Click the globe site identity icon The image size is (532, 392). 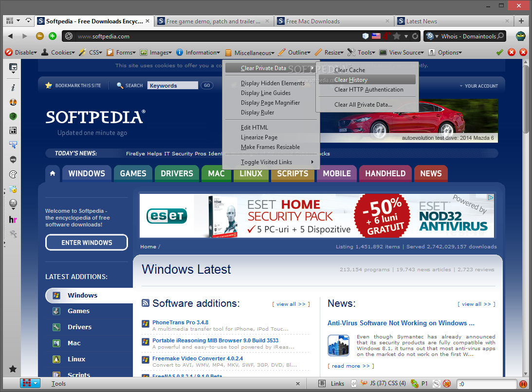click(x=69, y=36)
